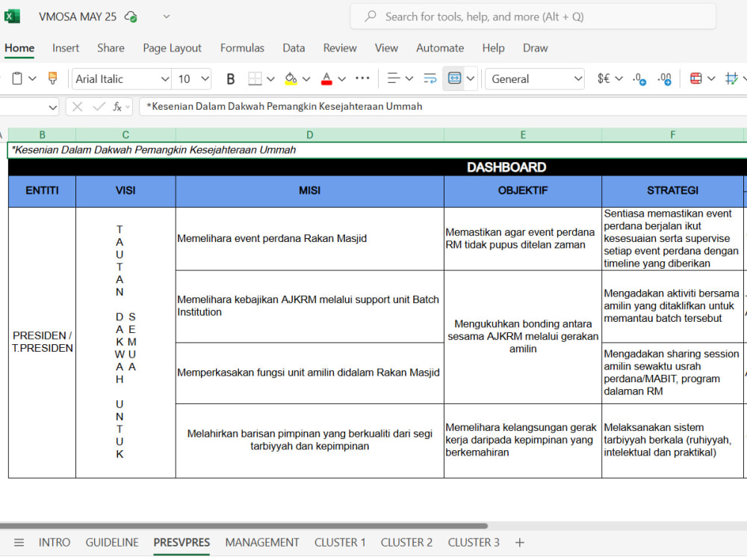Click the Format as Table icon
The image size is (747, 560).
tap(731, 78)
